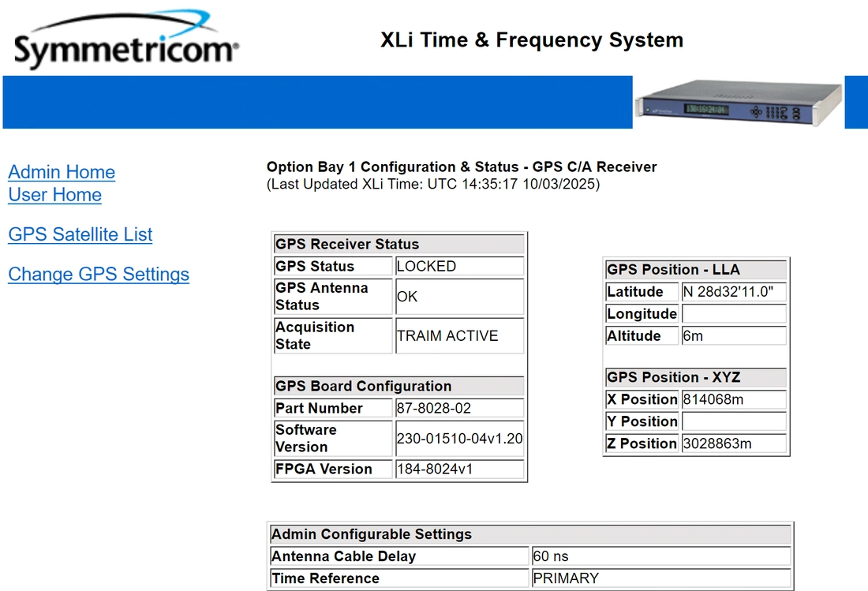Screen dimensions: 868x591
Task: Click the Antenna Cable Delay 60 ns value
Action: click(x=660, y=556)
